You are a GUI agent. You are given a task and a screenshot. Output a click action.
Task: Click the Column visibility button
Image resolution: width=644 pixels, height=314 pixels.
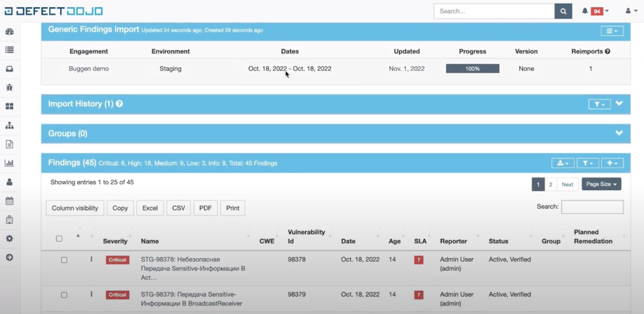pos(75,208)
